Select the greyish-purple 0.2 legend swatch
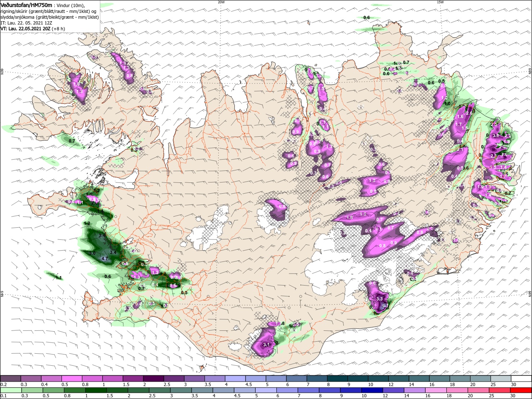 click(10, 379)
